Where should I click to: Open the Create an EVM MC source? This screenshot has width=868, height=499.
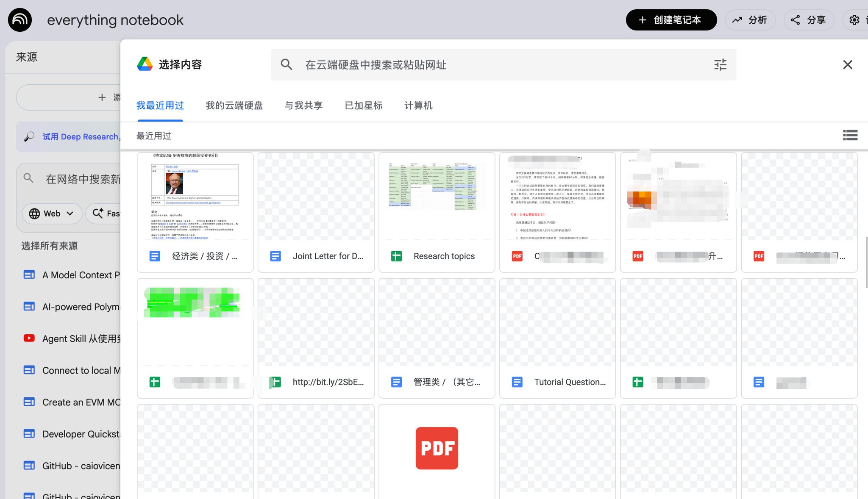click(x=81, y=402)
